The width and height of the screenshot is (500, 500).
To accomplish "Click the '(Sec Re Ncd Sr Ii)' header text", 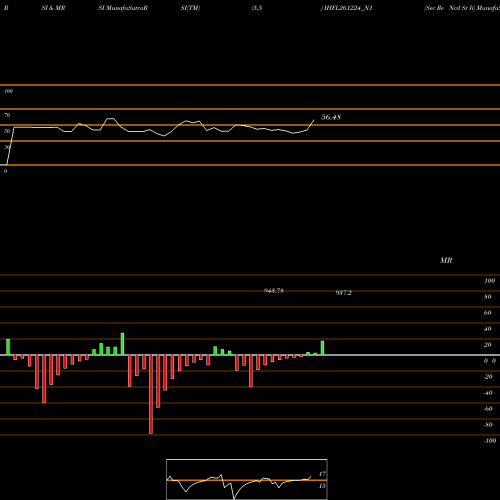I will tap(449, 8).
